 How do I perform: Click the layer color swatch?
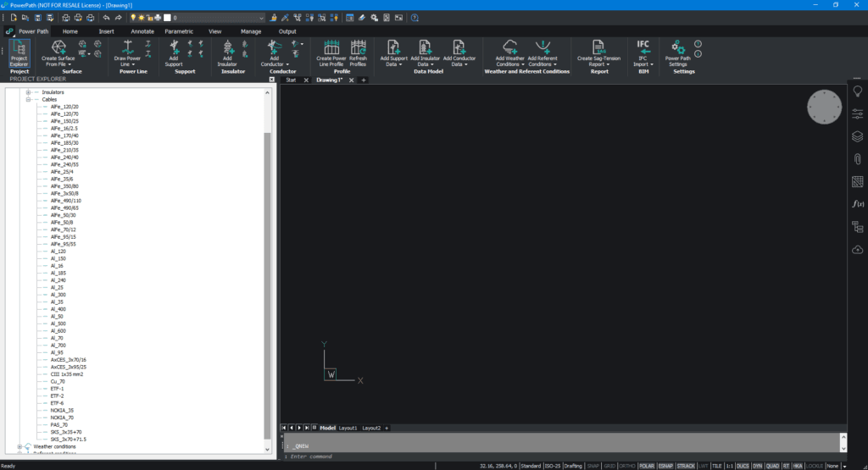167,18
